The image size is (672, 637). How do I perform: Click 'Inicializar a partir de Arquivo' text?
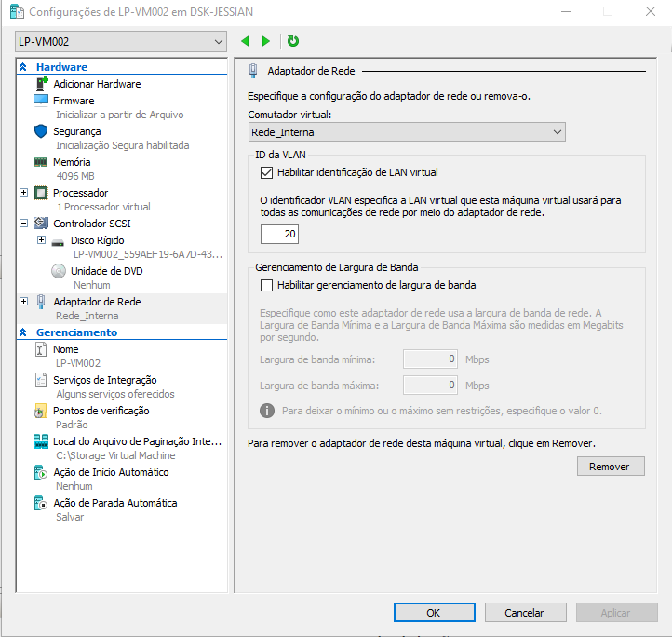(120, 115)
